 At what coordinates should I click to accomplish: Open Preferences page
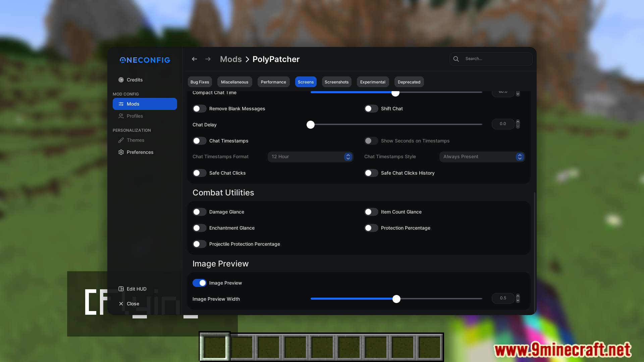pyautogui.click(x=145, y=152)
